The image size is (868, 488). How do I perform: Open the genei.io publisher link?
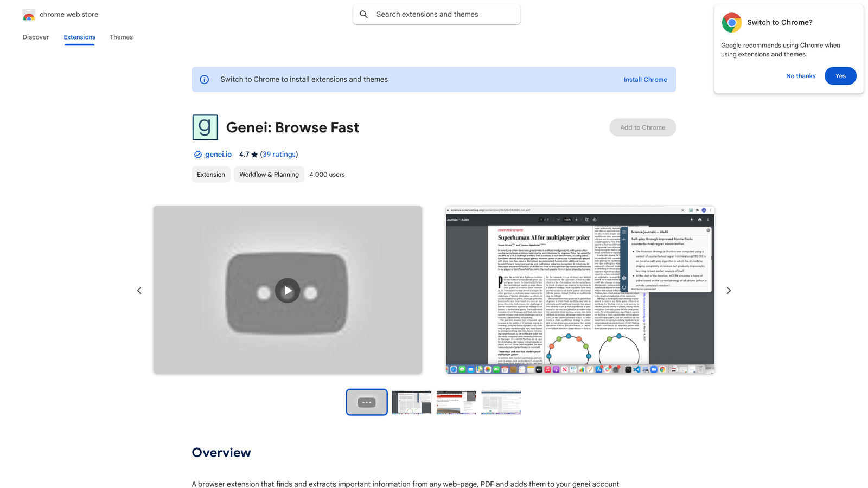pyautogui.click(x=218, y=155)
